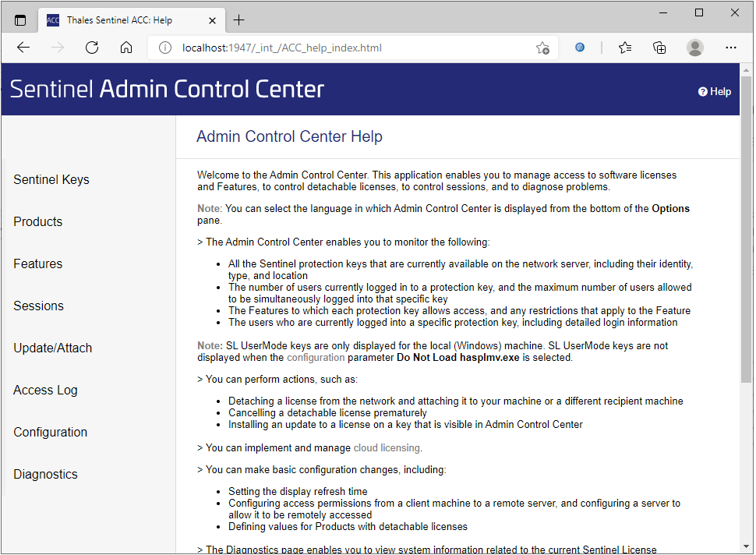The height and width of the screenshot is (555, 756).
Task: Open the Products page from sidebar
Action: (x=38, y=222)
